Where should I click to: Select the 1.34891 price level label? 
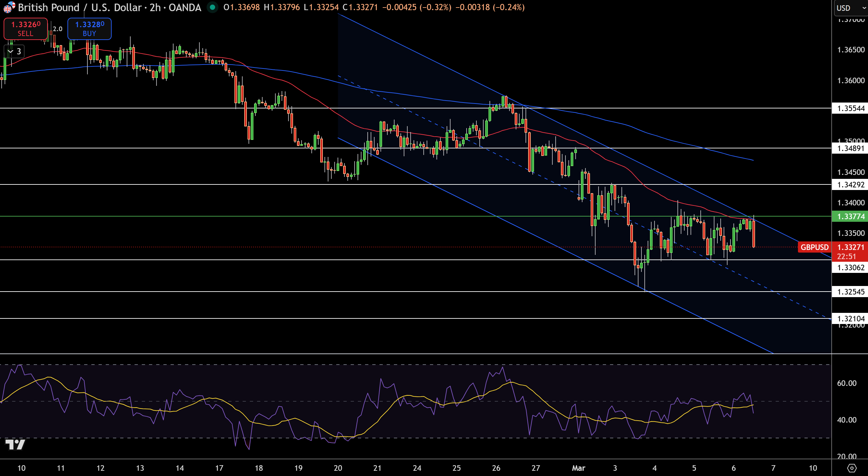850,148
